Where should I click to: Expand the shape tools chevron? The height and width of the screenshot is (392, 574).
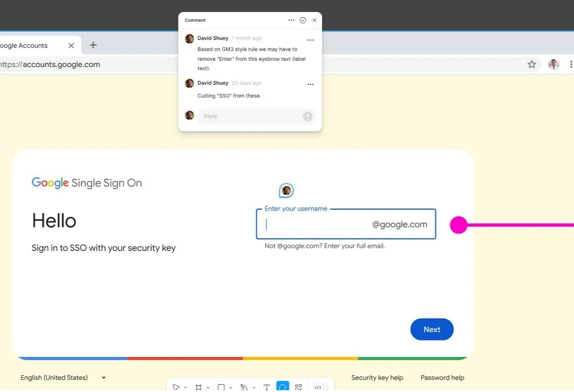pyautogui.click(x=231, y=388)
